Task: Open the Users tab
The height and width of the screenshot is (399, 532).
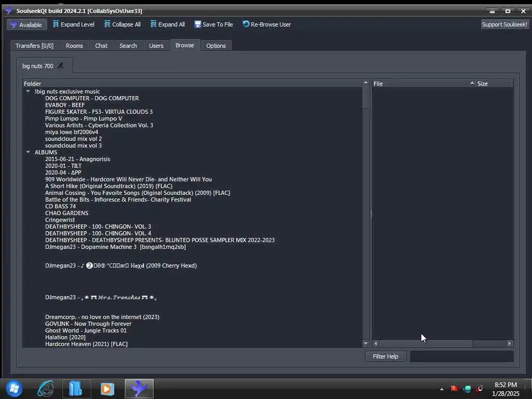Action: (156, 46)
